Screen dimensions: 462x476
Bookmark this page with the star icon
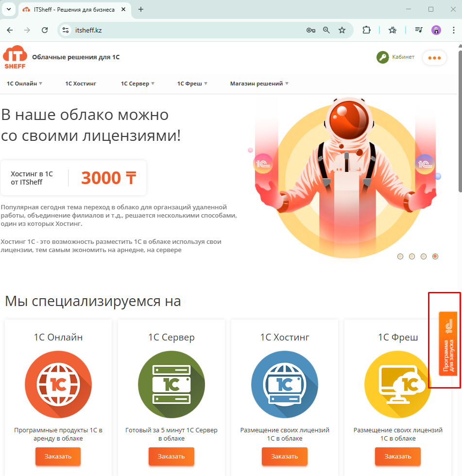click(x=342, y=30)
